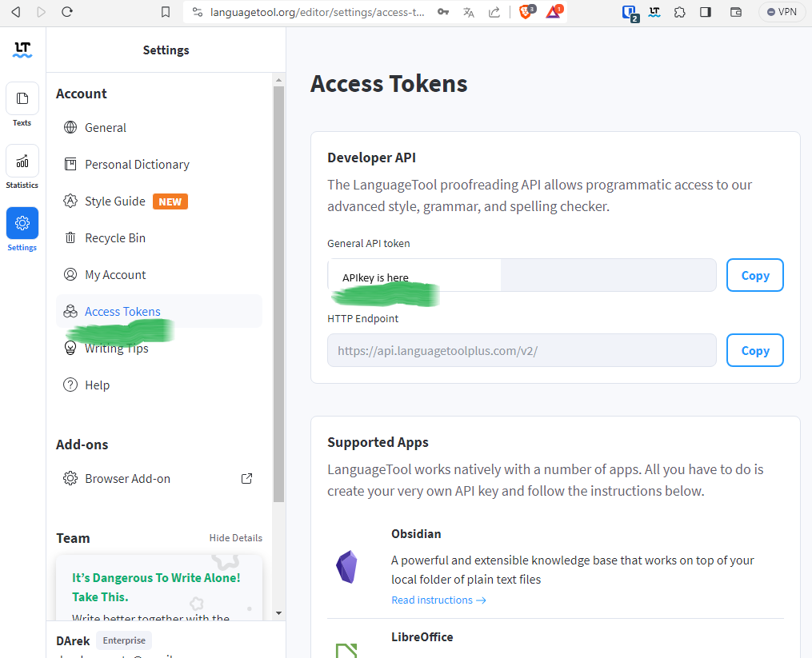Screen dimensions: 812x658
Task: Open the extensions puzzle icon
Action: tap(680, 12)
